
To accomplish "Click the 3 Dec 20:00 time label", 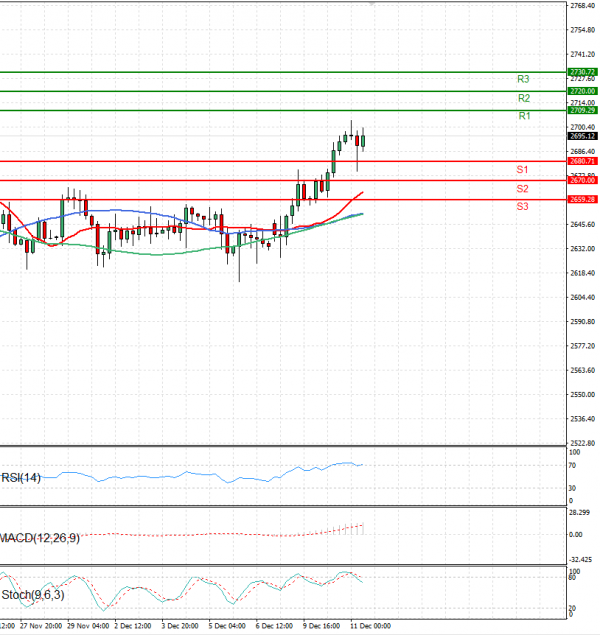I will pyautogui.click(x=180, y=626).
